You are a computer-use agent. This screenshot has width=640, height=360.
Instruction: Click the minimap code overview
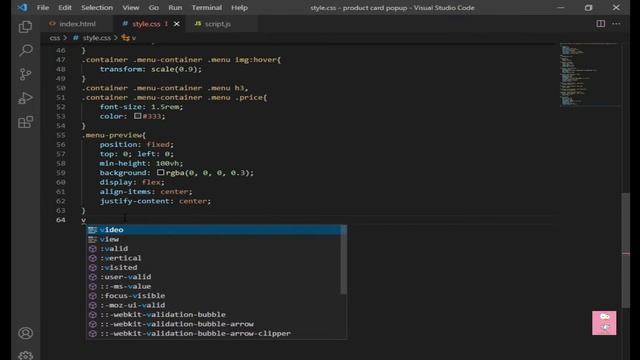tap(591, 74)
